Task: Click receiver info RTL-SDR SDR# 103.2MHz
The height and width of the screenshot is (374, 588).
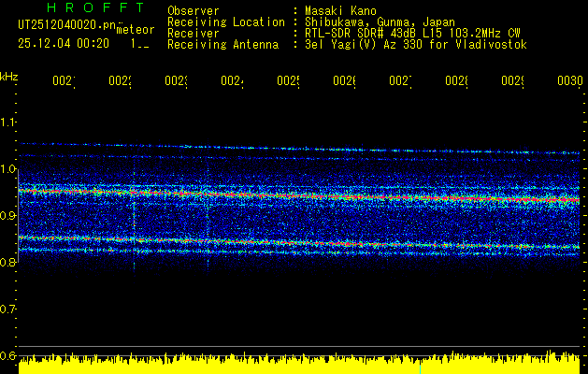Action: coord(412,34)
